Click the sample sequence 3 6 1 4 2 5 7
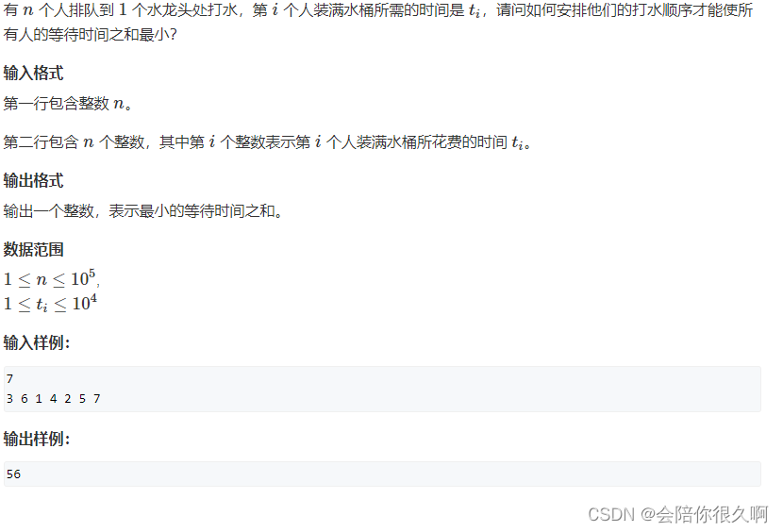Viewport: 783px width, 532px height. coord(54,399)
